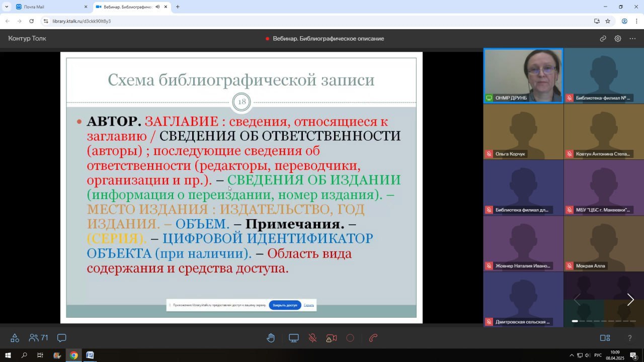The image size is (644, 362).
Task: Open volume control in tray
Action: [588, 355]
